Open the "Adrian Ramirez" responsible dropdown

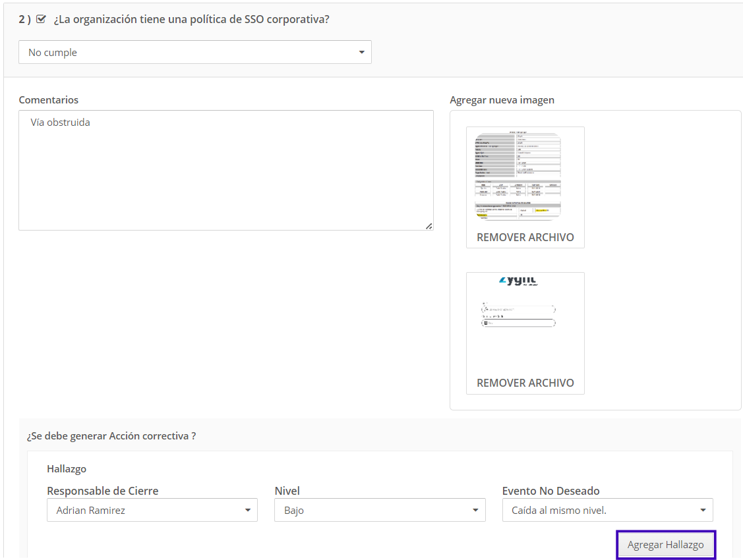(x=152, y=509)
